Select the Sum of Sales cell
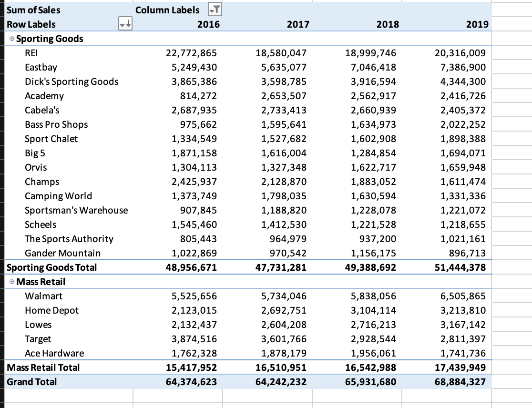 33,10
